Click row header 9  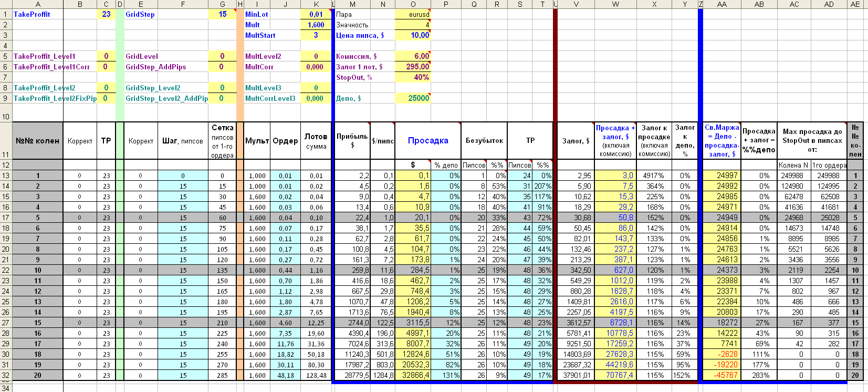point(6,98)
